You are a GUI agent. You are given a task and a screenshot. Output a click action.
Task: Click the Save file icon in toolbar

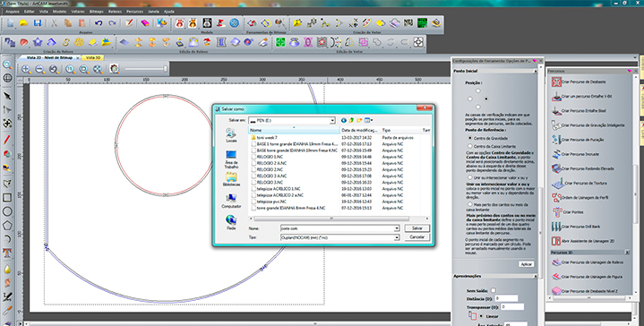[x=38, y=23]
